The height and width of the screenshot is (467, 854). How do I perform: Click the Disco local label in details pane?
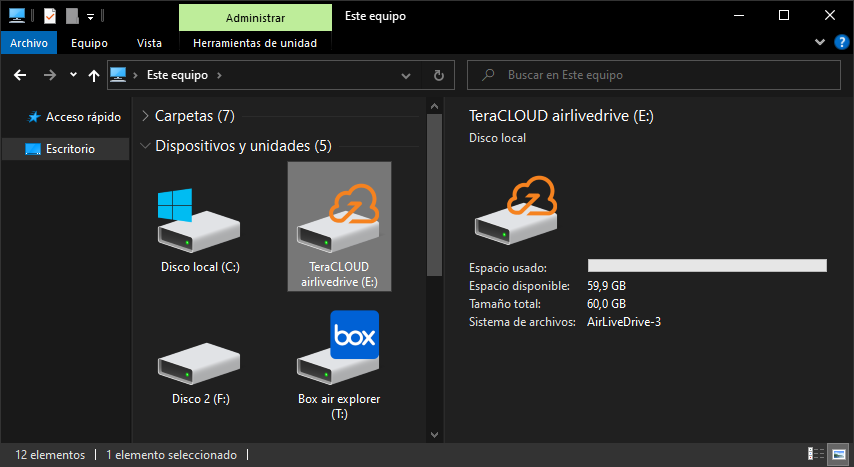[497, 138]
